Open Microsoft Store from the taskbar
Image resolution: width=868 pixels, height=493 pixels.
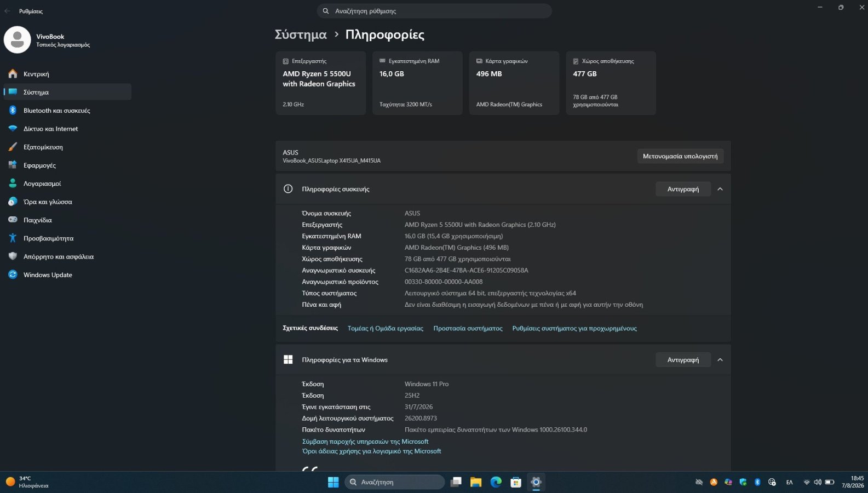pyautogui.click(x=516, y=482)
